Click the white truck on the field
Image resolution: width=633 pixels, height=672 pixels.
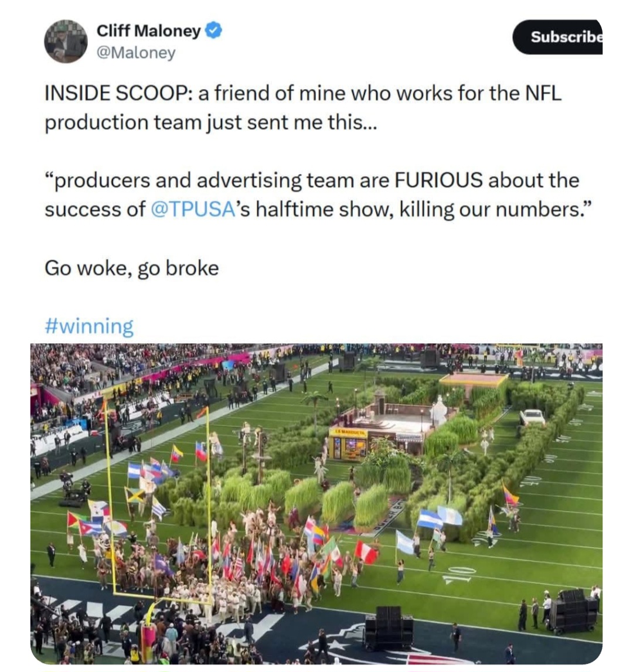pos(532,417)
